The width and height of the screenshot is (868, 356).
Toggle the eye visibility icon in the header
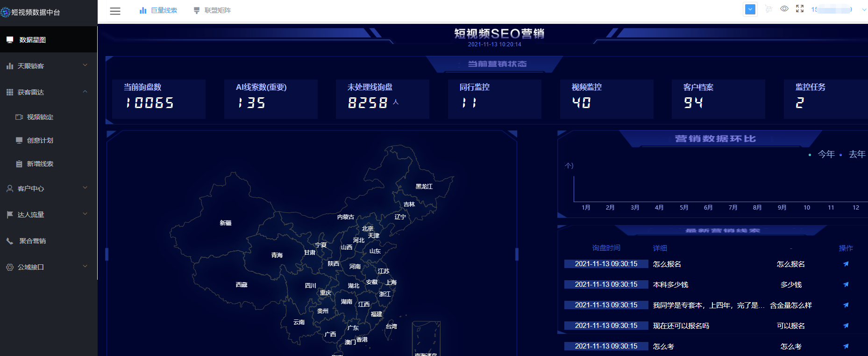[x=784, y=9]
